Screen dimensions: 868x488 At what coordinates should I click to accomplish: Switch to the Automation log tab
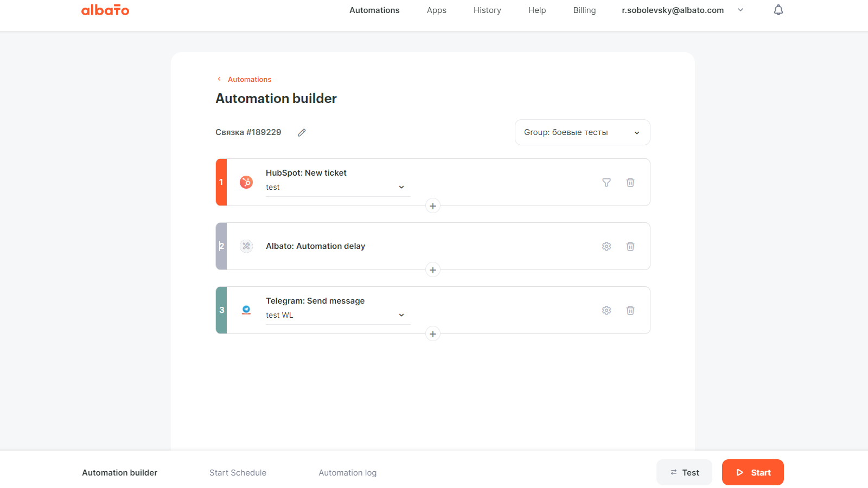tap(347, 473)
